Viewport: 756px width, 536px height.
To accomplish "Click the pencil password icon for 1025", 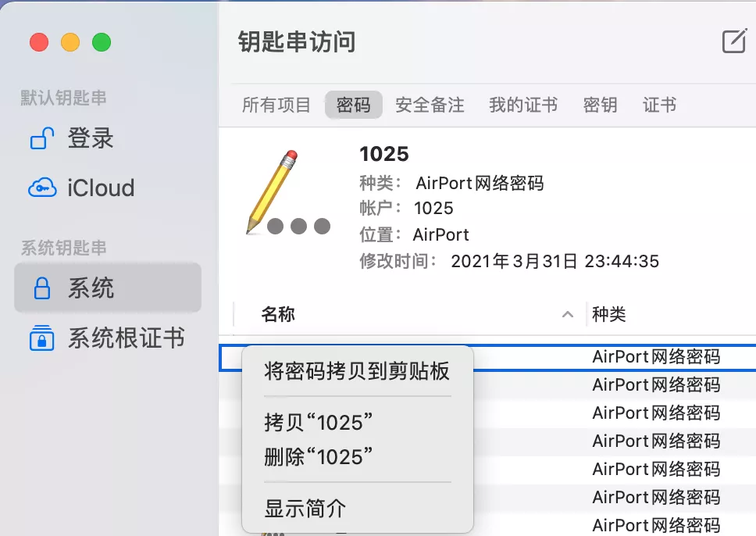I will (x=288, y=193).
